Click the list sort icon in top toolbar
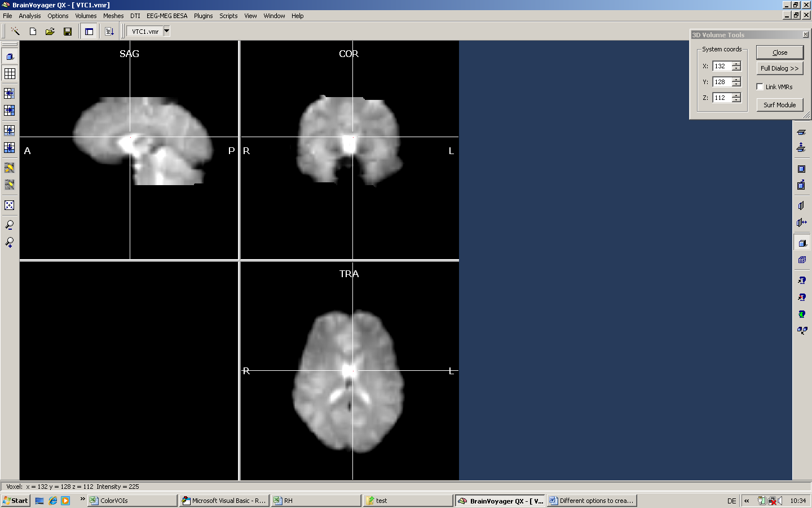812x508 pixels. [x=109, y=32]
